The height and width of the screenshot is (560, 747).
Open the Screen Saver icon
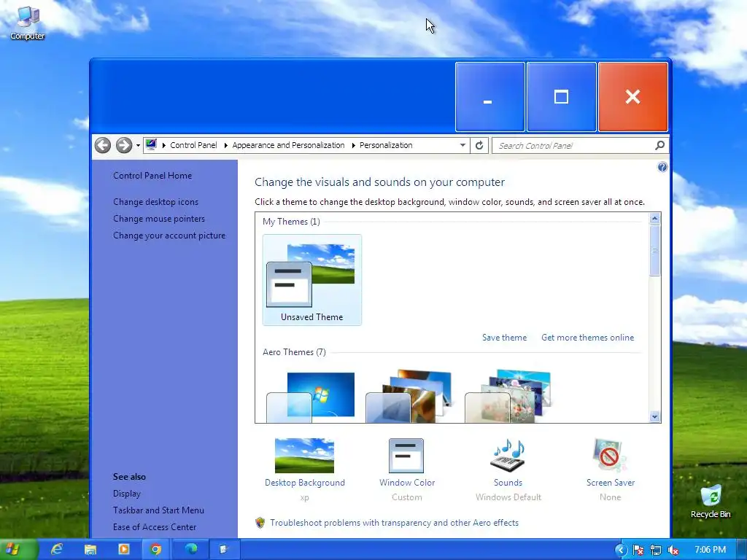tap(611, 456)
